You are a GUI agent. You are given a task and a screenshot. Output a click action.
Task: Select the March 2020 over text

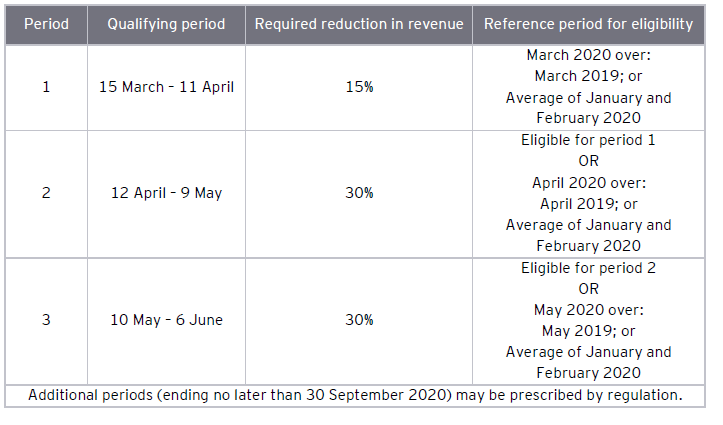pos(588,55)
